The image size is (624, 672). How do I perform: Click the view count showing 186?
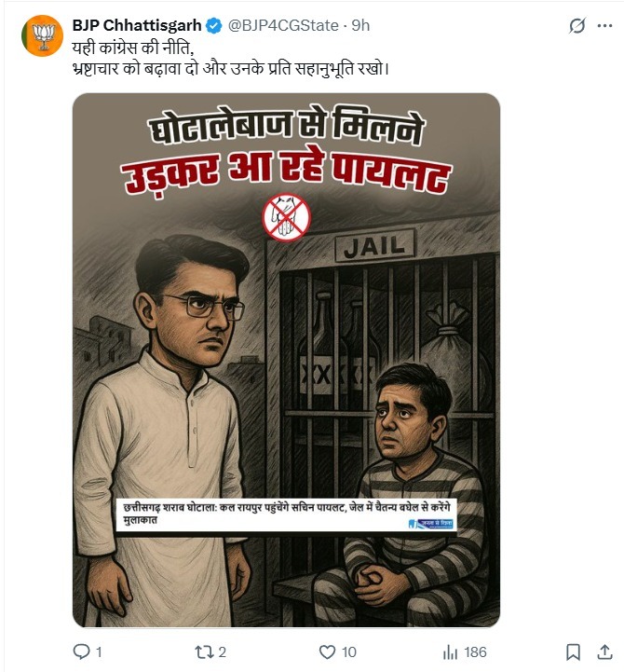click(x=475, y=652)
